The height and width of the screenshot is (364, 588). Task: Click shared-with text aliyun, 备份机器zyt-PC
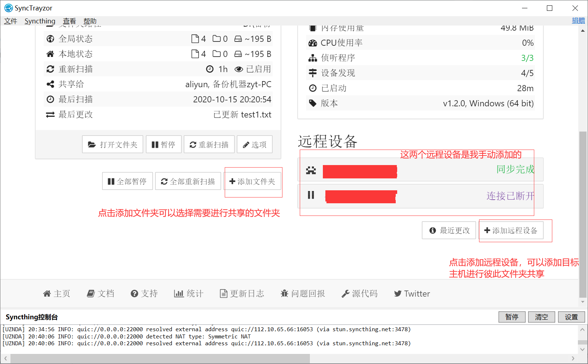click(228, 84)
